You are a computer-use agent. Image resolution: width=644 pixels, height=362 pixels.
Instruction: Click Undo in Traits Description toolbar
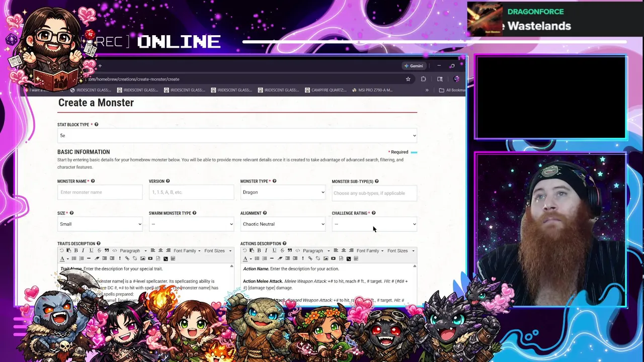click(62, 250)
